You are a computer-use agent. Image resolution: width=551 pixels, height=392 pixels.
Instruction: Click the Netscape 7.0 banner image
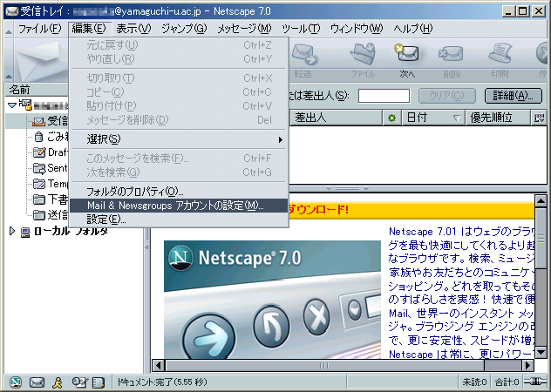point(272,300)
